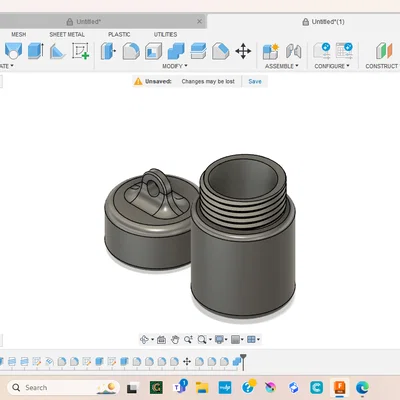Open the Display Settings dropdown arrow
Image resolution: width=400 pixels, height=400 pixels.
coord(226,339)
